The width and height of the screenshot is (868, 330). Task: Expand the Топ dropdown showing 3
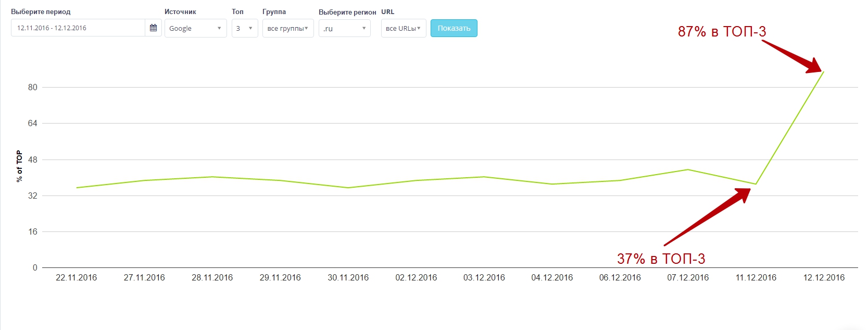click(244, 28)
